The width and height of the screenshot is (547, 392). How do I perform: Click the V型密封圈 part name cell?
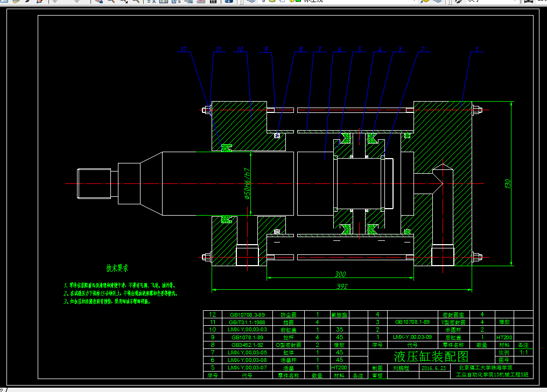click(453, 322)
